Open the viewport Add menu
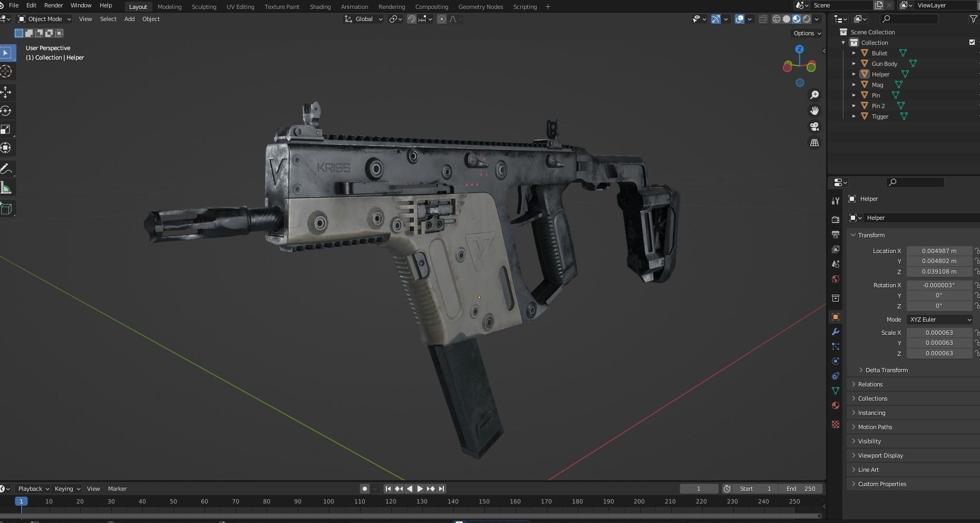Viewport: 980px width, 523px height. pyautogui.click(x=129, y=19)
